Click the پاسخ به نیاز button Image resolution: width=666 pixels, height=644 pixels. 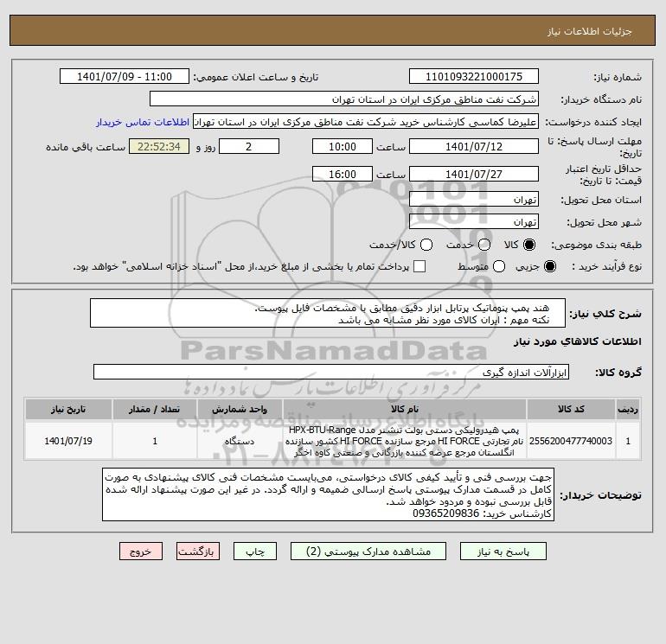coord(503,552)
